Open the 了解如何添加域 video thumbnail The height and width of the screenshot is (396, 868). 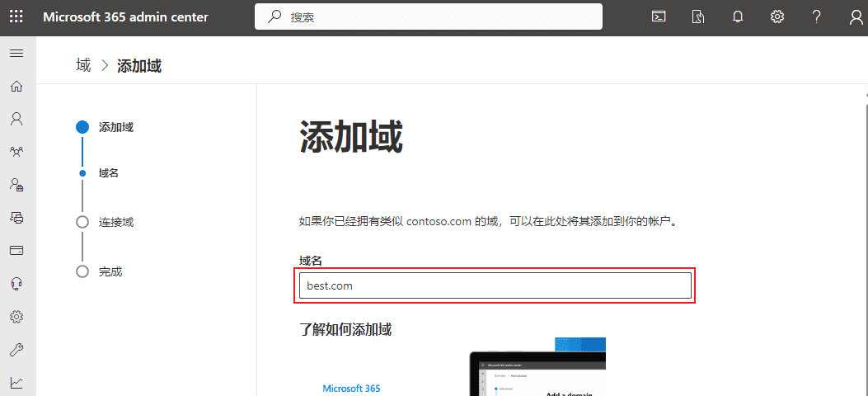[453, 366]
